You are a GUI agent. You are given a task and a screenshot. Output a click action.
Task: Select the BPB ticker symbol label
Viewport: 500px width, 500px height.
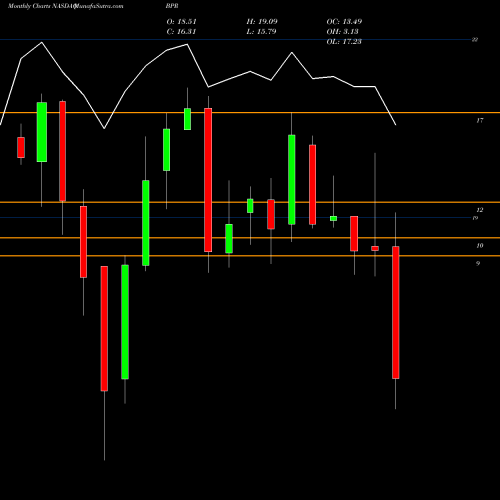(x=172, y=6)
